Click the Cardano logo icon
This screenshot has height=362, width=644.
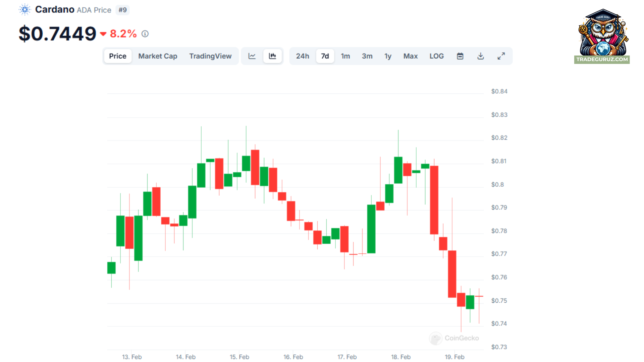(25, 10)
